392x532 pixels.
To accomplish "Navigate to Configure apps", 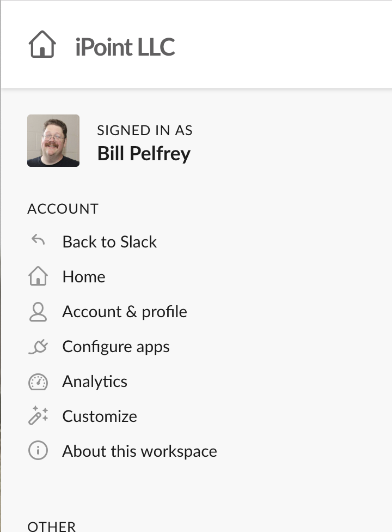I will 116,346.
